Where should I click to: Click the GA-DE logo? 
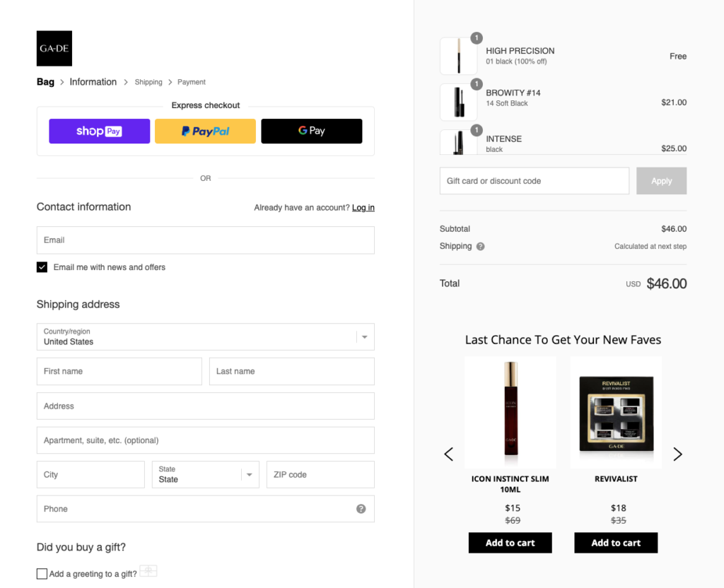click(x=54, y=49)
